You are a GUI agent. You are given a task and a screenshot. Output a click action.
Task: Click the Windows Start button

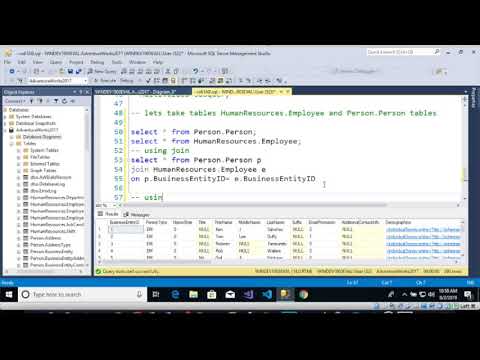point(9,295)
